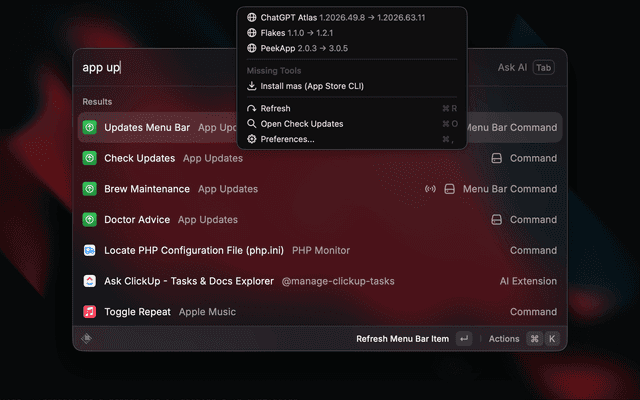640x400 pixels.
Task: Click green icon of Brew Maintenance
Action: [90, 189]
